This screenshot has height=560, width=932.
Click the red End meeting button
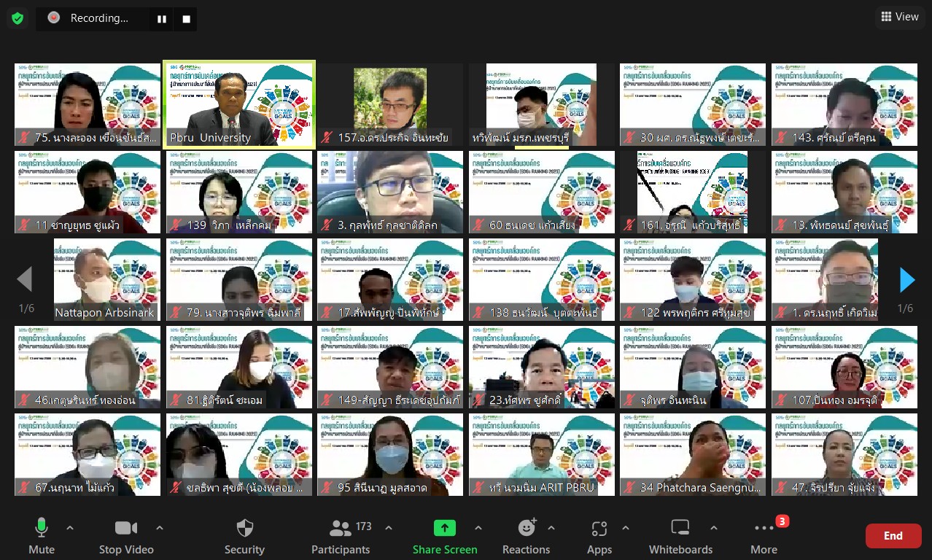[893, 536]
